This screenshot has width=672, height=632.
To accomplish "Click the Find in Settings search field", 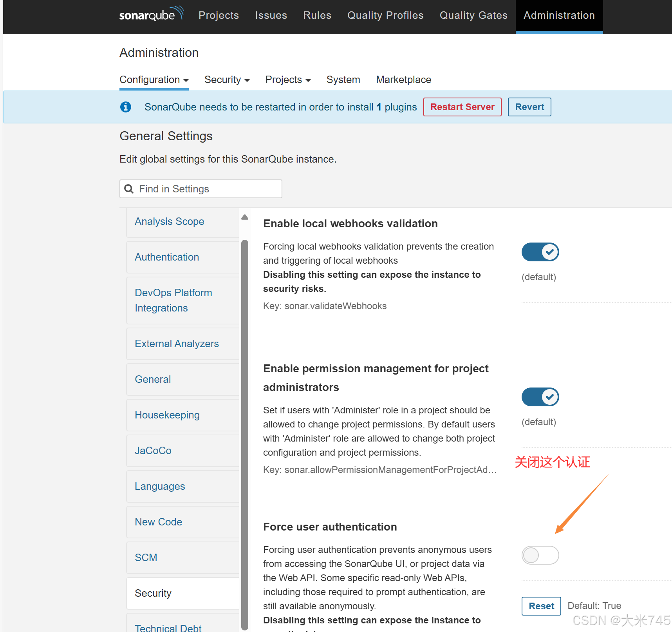I will [x=201, y=189].
